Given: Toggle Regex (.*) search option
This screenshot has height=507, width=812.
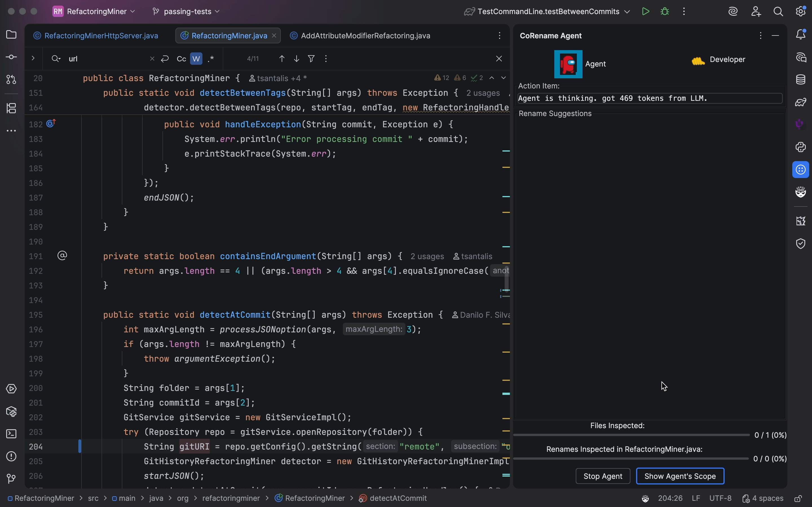Looking at the screenshot, I should [x=211, y=59].
